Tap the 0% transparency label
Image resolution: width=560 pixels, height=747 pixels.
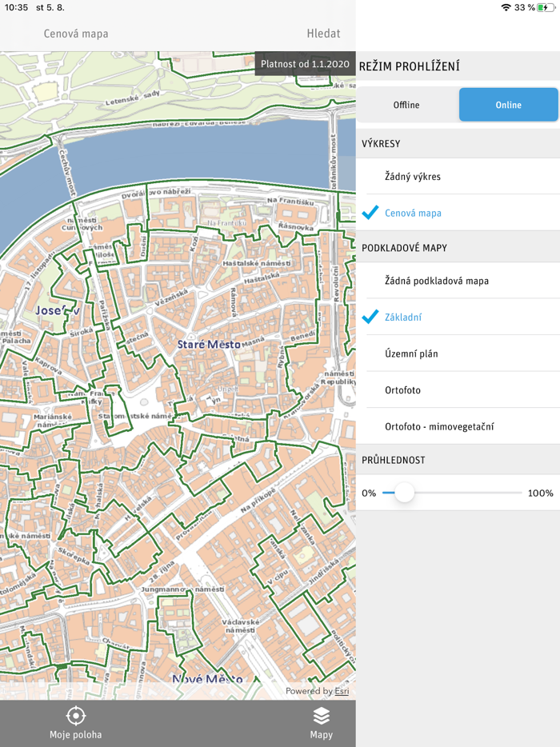point(369,493)
